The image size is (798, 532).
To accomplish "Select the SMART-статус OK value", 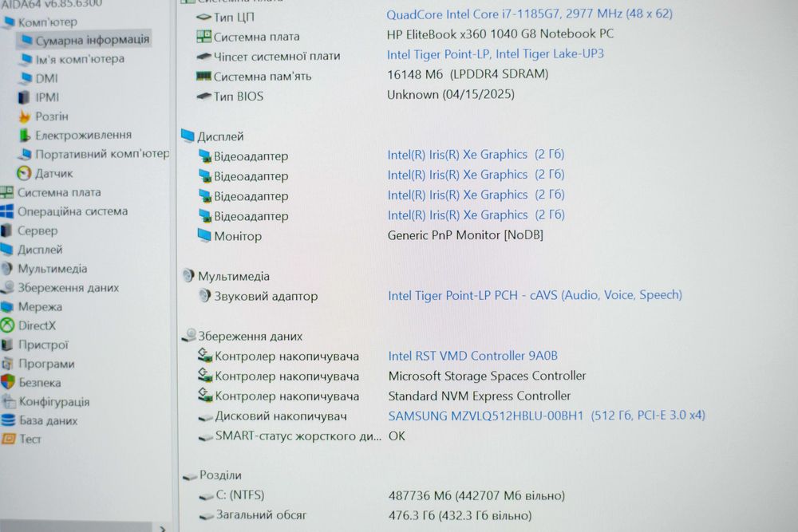I will point(397,435).
